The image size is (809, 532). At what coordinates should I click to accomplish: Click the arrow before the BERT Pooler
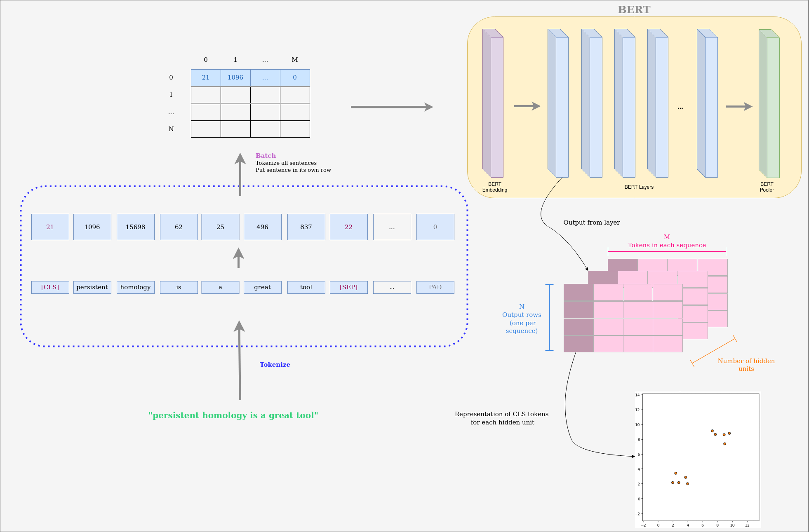(x=739, y=106)
